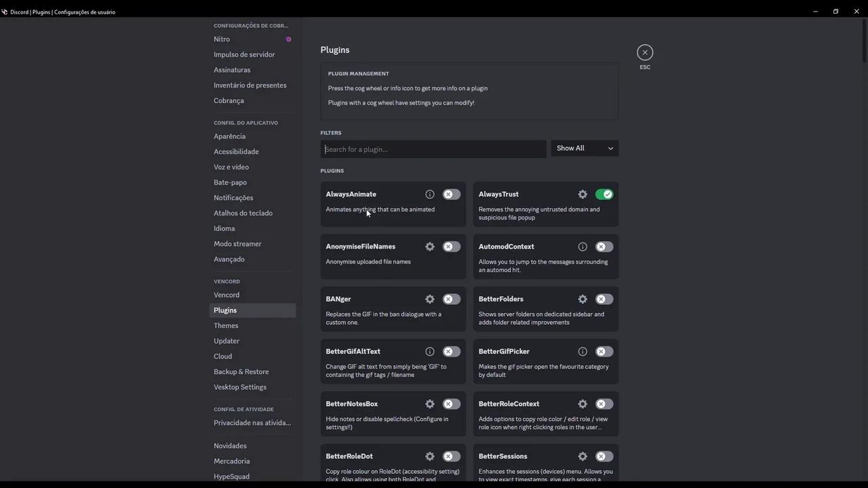This screenshot has width=868, height=488.
Task: Switch on the BetterRoleDot toggle
Action: 452,456
